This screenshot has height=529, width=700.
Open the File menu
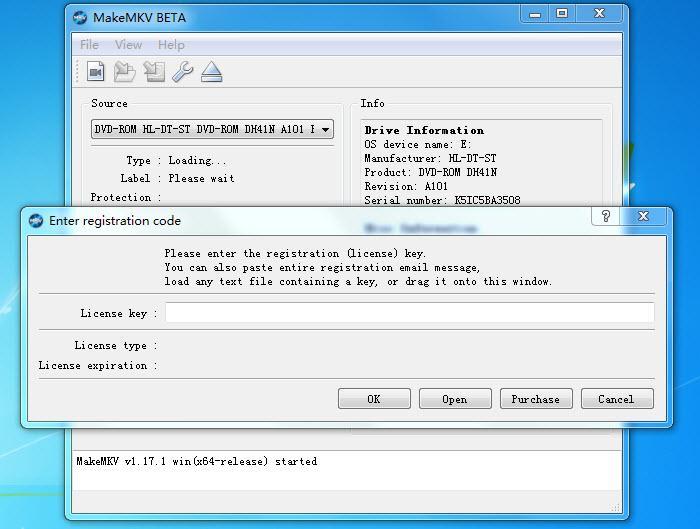coord(89,45)
